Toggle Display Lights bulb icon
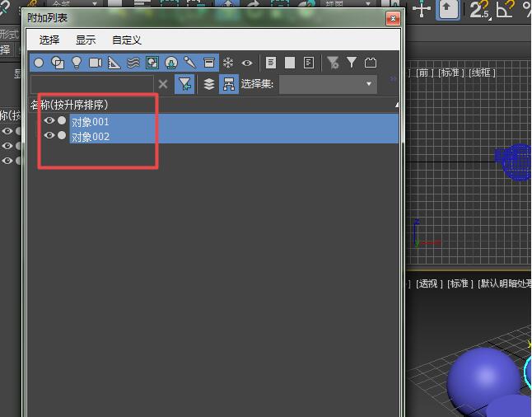Screen dimensions: 532x417 pos(77,63)
